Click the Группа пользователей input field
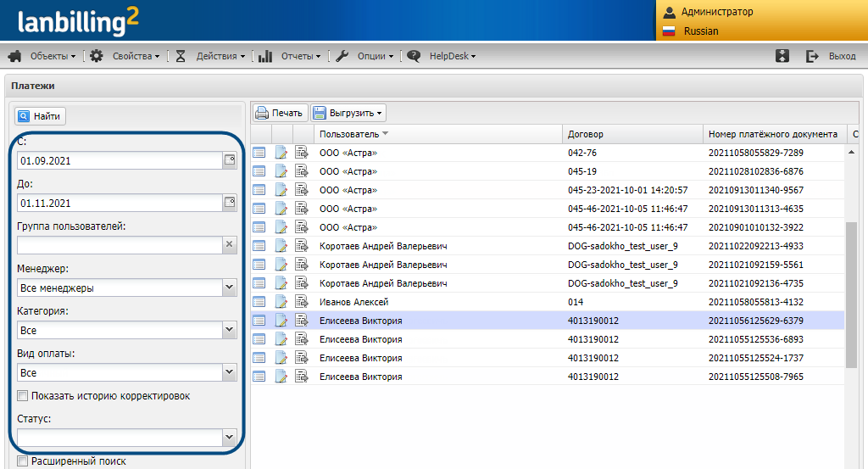Image resolution: width=868 pixels, height=469 pixels. click(120, 245)
